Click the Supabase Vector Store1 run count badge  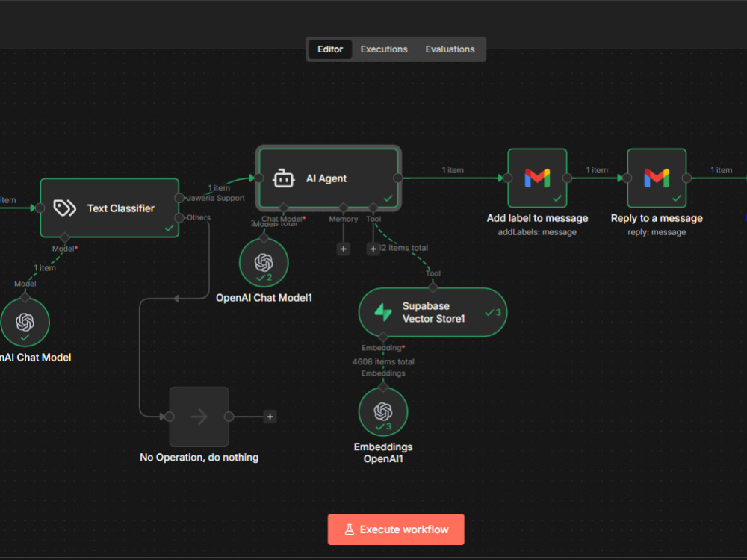(x=493, y=312)
